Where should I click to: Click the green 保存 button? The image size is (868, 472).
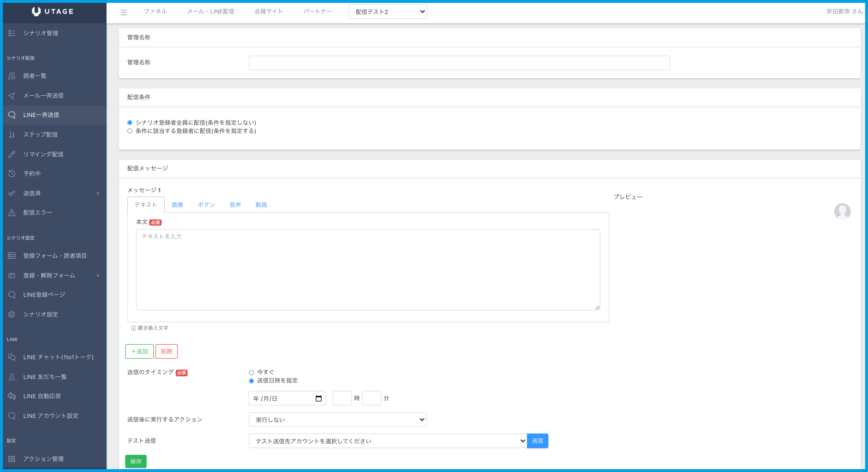pos(136,461)
